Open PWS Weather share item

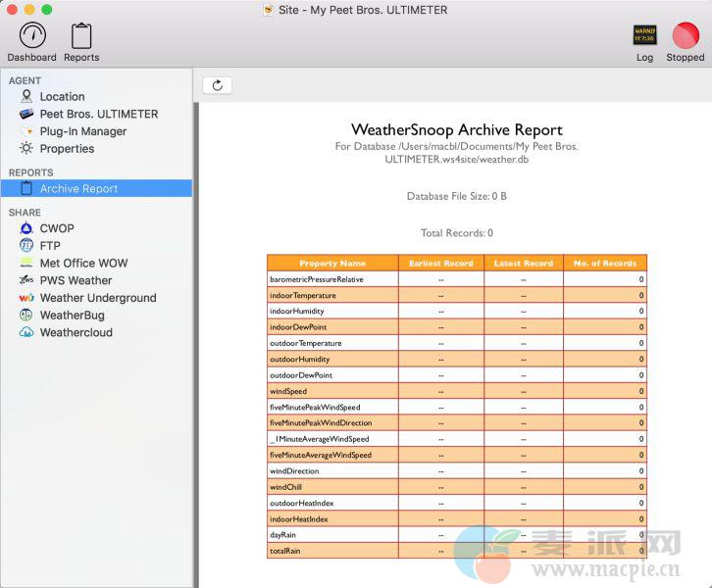click(x=76, y=280)
